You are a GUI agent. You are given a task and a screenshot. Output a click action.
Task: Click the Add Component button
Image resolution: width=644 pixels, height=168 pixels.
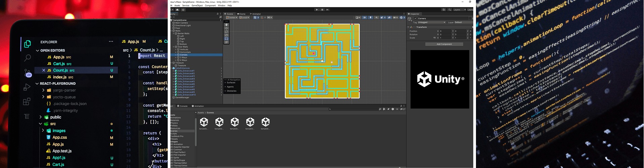pos(444,44)
